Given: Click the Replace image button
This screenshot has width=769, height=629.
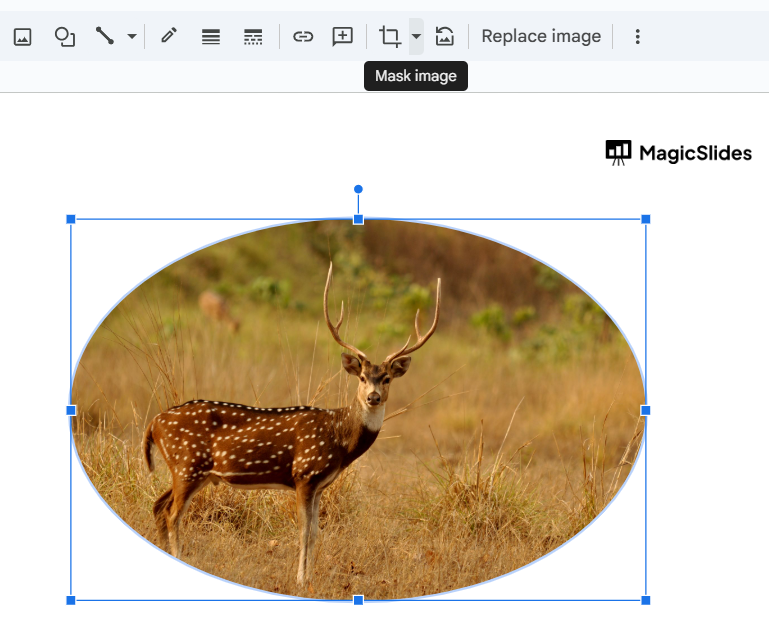Looking at the screenshot, I should (541, 37).
